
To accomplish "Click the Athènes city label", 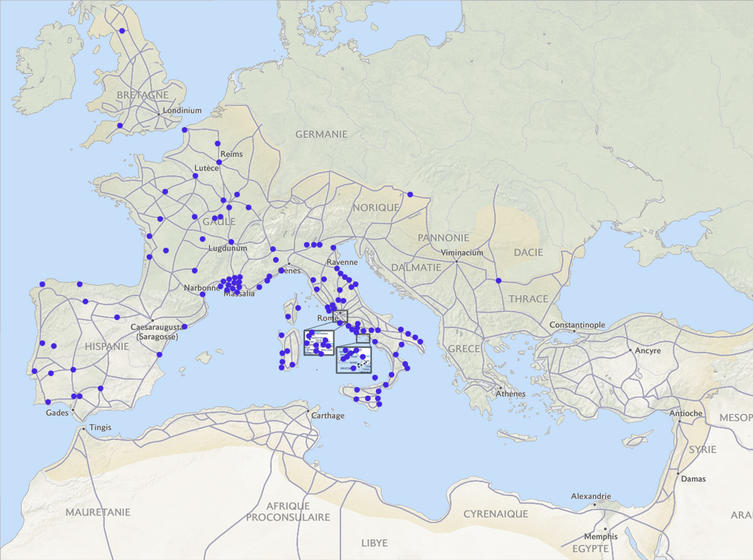I will tap(510, 393).
